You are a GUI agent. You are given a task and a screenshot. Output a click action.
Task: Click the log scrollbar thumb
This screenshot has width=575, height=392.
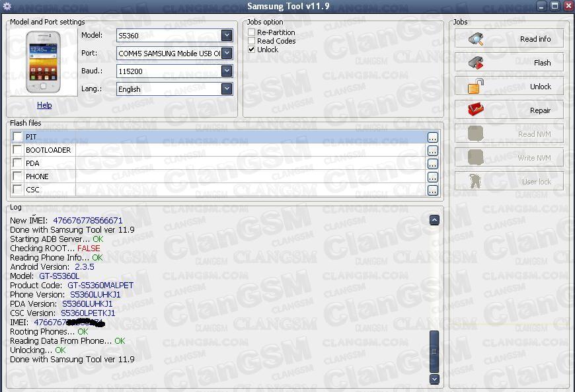(x=434, y=351)
